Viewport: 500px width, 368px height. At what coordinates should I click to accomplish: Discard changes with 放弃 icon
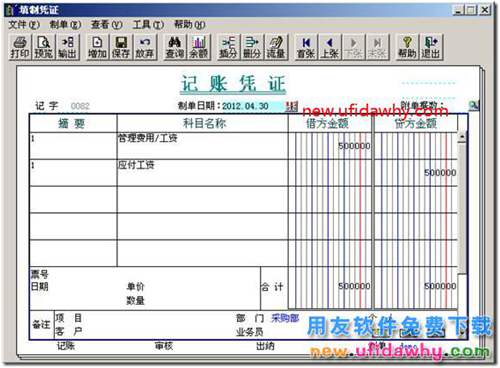(144, 47)
